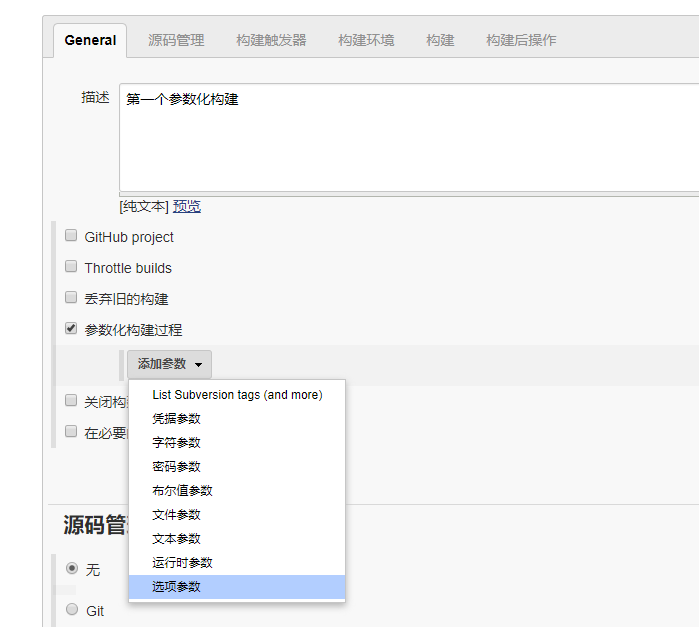
Task: Open the 构建 tab
Action: point(440,41)
